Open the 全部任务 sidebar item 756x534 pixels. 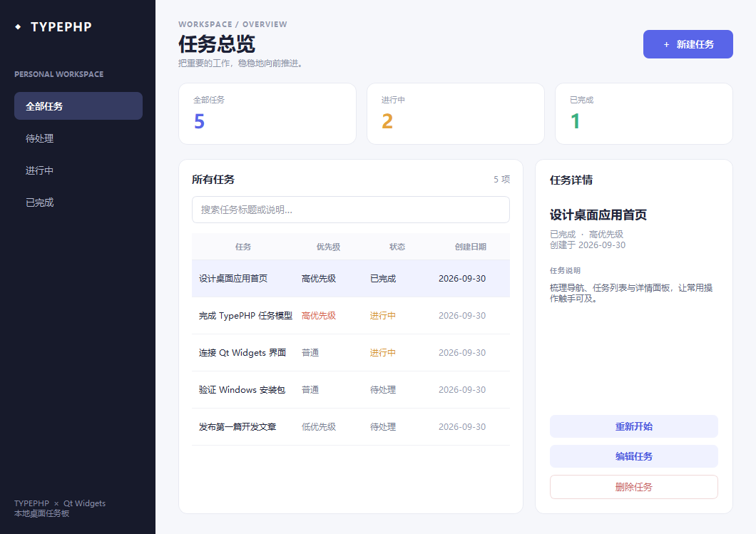[78, 106]
